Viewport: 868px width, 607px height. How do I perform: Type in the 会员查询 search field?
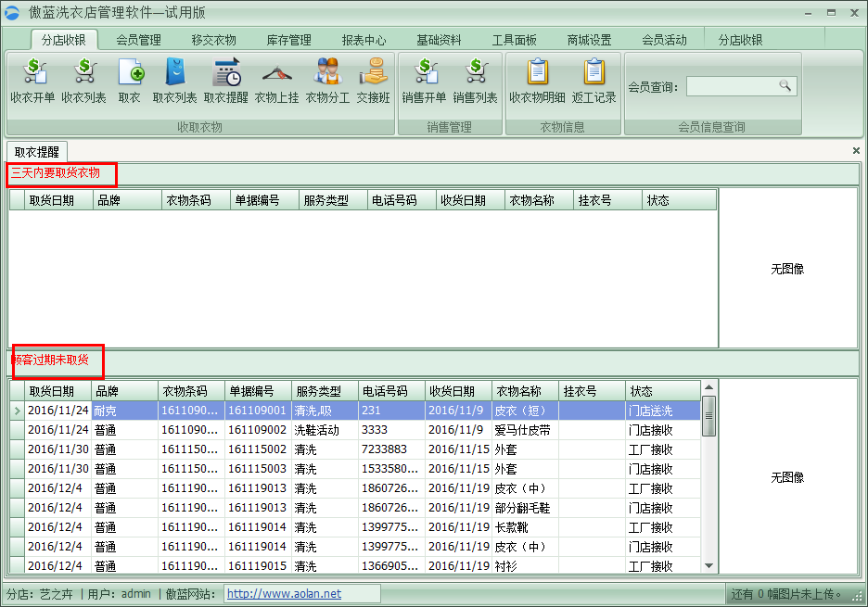pyautogui.click(x=733, y=86)
